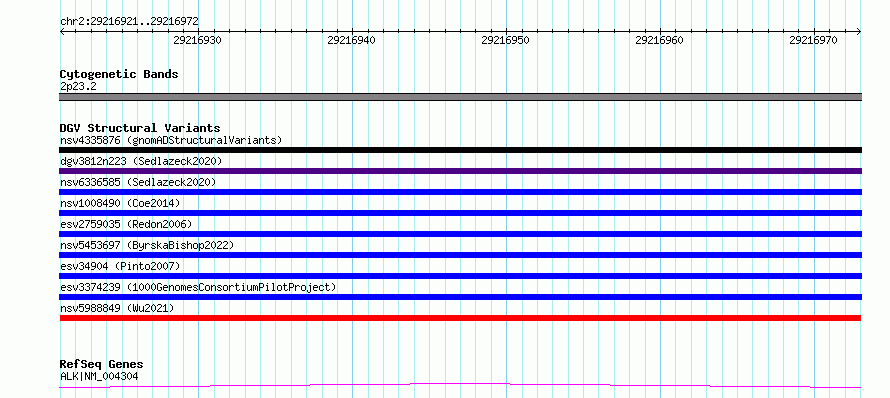Open variant nsv5453697 ByrskaBishop2022 label
The height and width of the screenshot is (398, 890).
[147, 245]
